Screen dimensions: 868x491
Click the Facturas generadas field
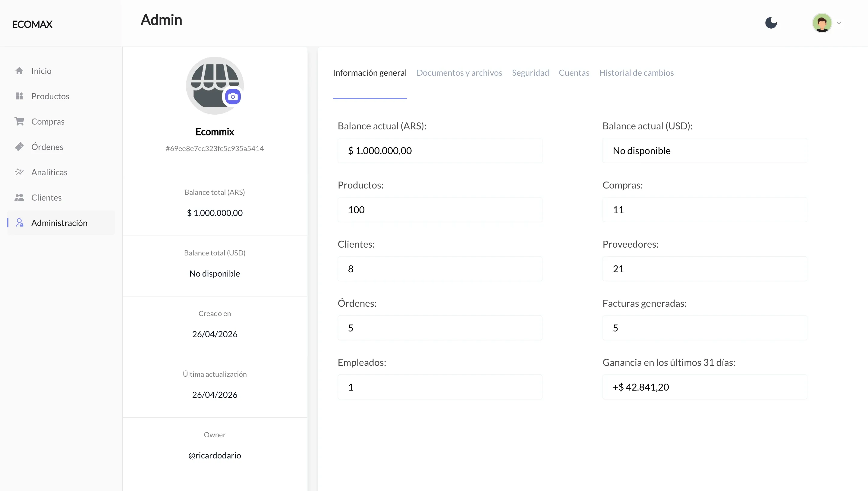pyautogui.click(x=705, y=328)
